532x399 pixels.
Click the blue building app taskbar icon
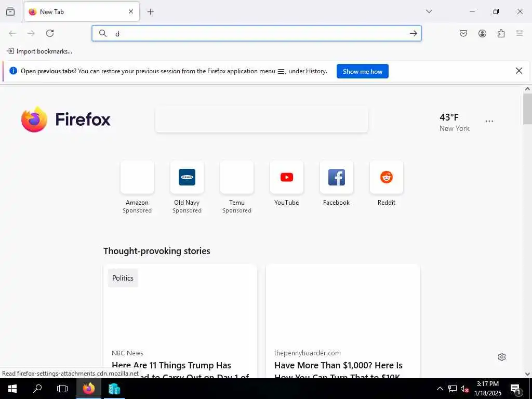point(114,389)
